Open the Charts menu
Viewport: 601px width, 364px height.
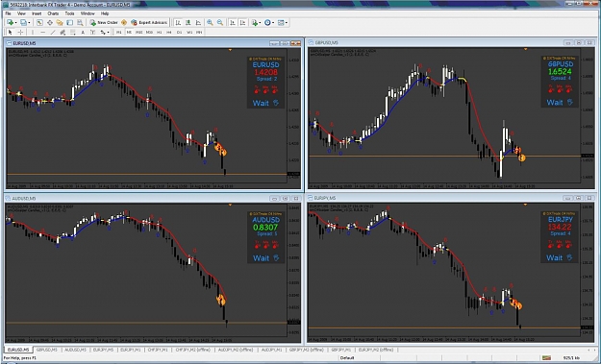click(53, 13)
